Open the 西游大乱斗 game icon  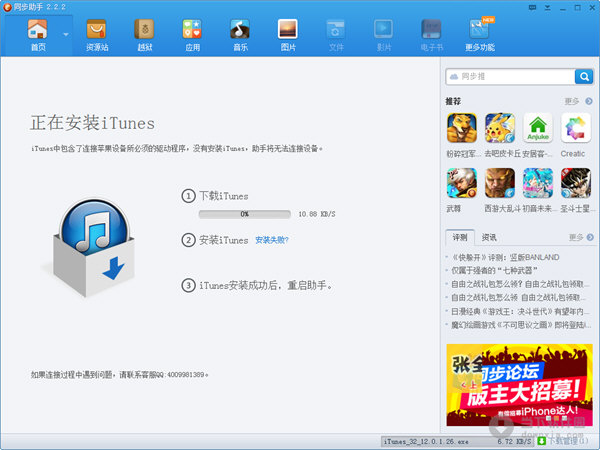tap(499, 183)
